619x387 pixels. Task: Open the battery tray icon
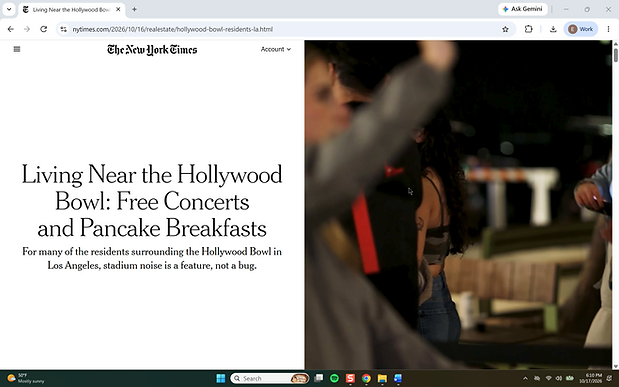tap(569, 378)
